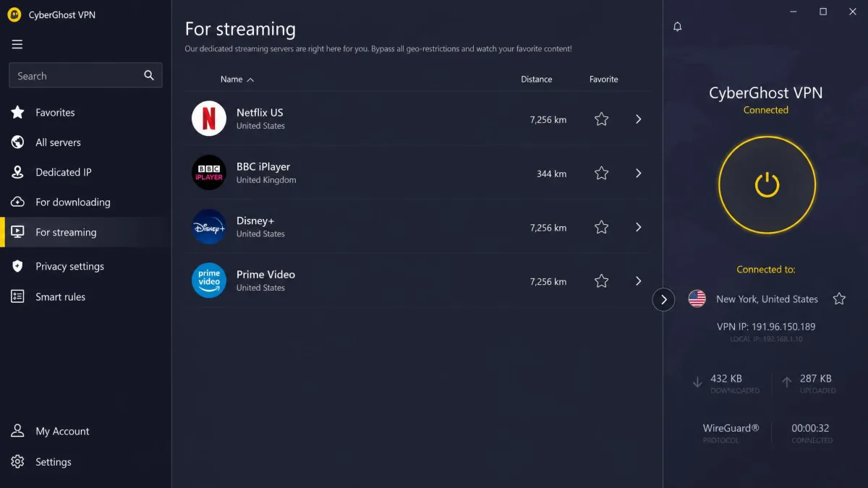Screen dimensions: 868x488
Task: Click the United States flag icon
Action: (697, 299)
